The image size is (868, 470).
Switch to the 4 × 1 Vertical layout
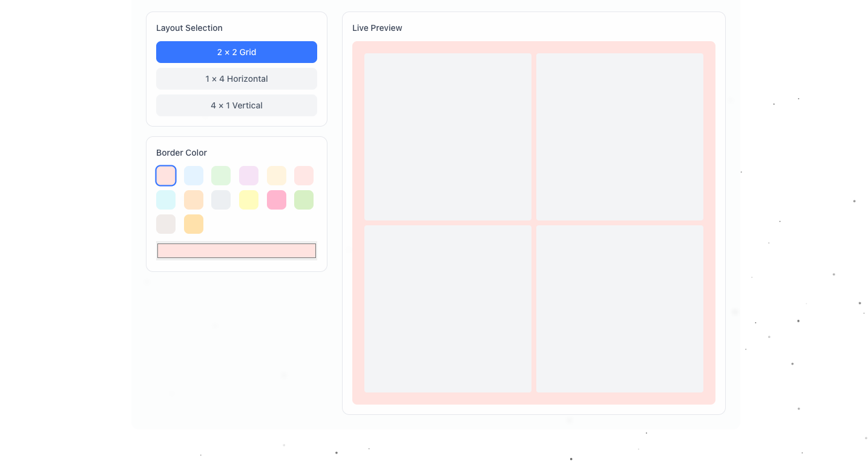237,105
